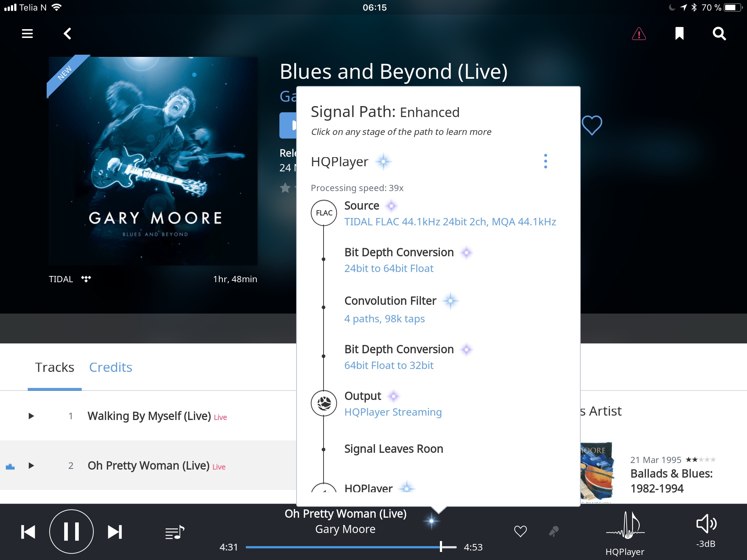The width and height of the screenshot is (747, 560).
Task: Open the Source stage details
Action: tap(362, 206)
